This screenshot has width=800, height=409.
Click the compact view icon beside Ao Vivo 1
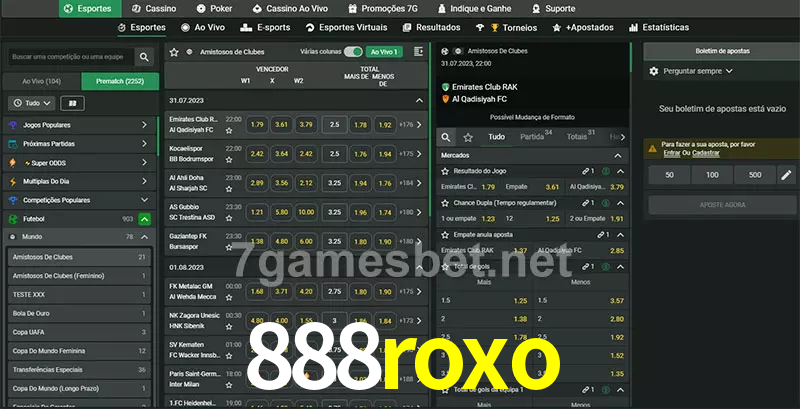click(417, 51)
